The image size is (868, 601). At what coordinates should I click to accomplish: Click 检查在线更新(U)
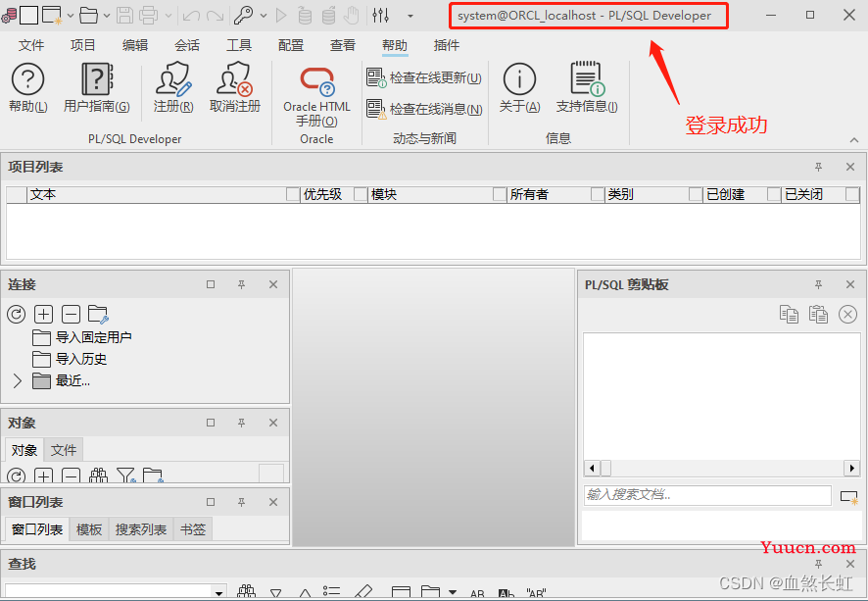424,77
